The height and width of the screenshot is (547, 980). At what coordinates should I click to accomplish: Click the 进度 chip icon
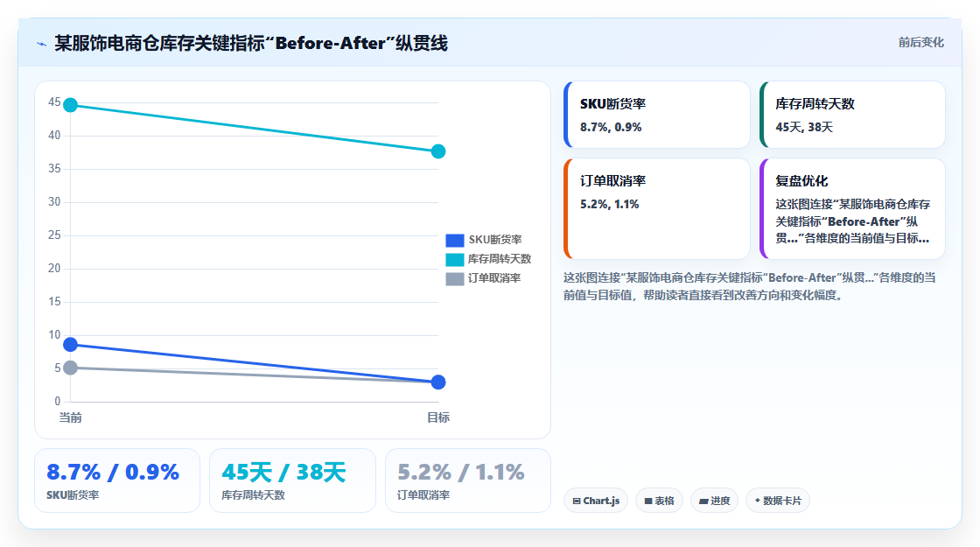click(703, 501)
